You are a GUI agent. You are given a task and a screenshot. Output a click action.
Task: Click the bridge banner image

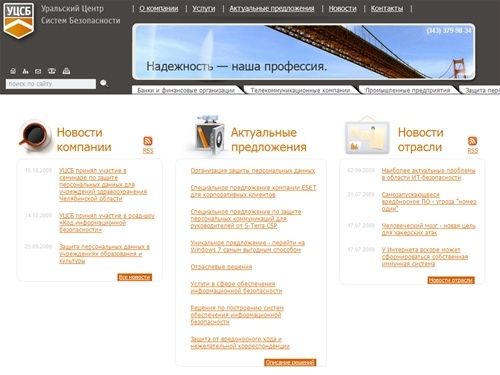[x=304, y=52]
